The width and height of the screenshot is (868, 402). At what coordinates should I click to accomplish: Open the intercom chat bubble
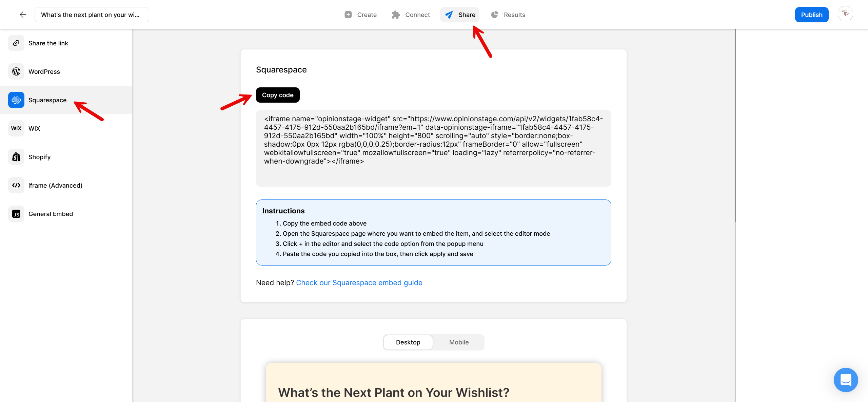click(846, 380)
